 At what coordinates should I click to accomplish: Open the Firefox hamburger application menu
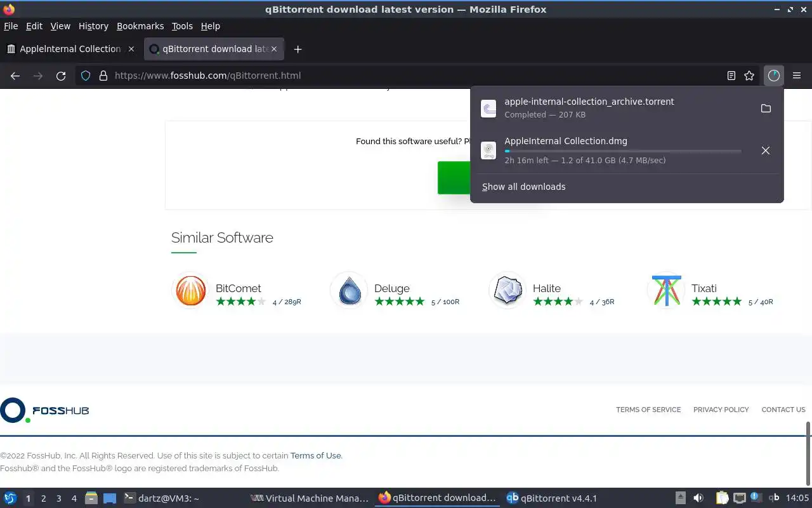(x=797, y=76)
